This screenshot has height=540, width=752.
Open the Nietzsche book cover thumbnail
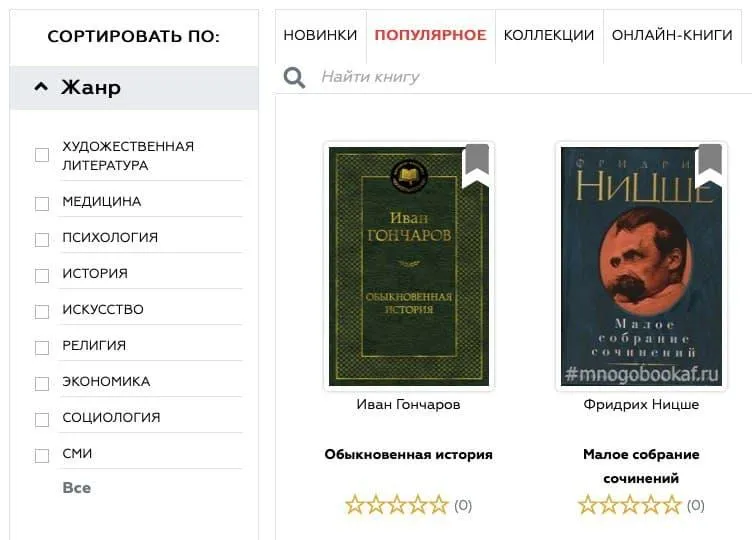641,266
